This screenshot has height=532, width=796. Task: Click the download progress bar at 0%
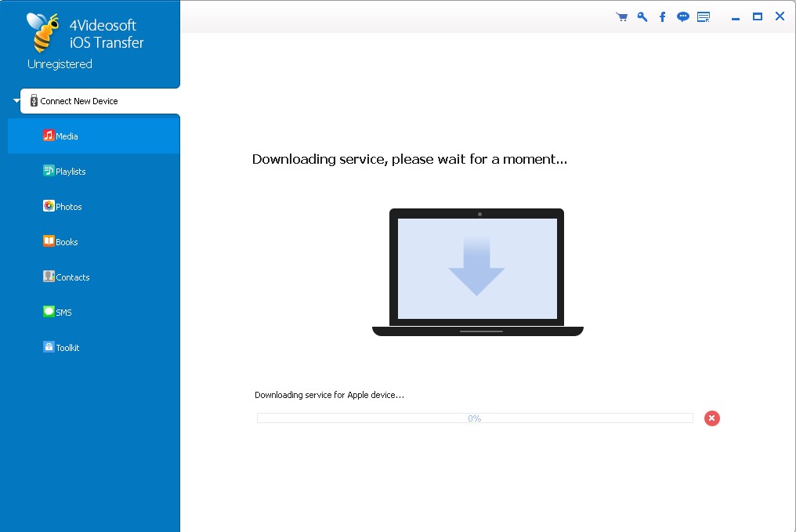pos(475,418)
